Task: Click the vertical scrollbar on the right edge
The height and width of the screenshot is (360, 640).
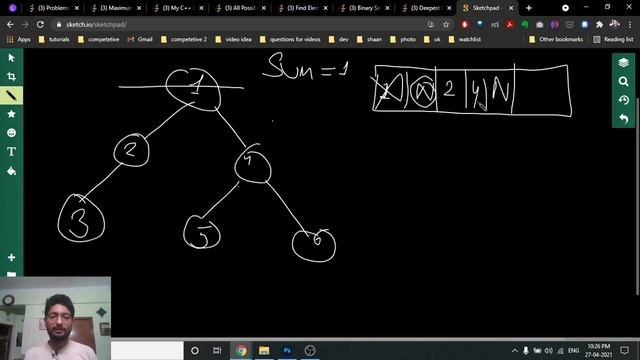Action: click(638, 196)
